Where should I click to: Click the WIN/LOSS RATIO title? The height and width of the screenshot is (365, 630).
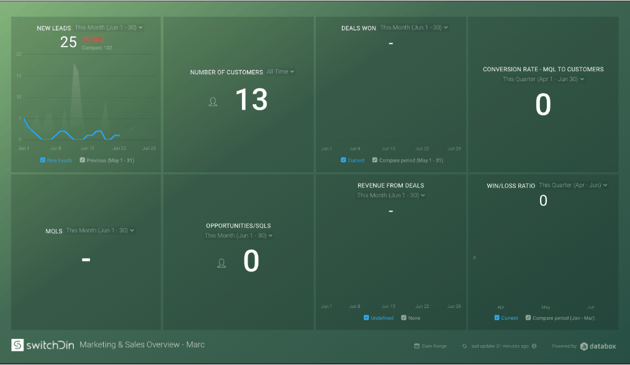coord(511,186)
